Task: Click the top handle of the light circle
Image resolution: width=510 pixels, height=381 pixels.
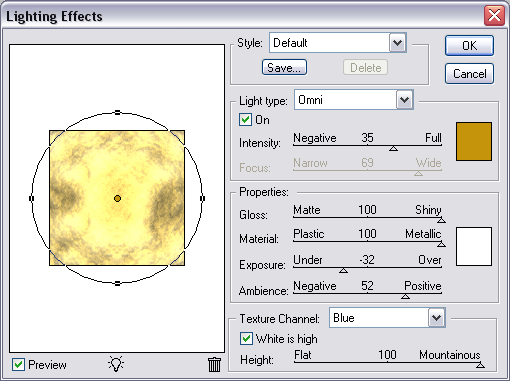Action: point(117,112)
